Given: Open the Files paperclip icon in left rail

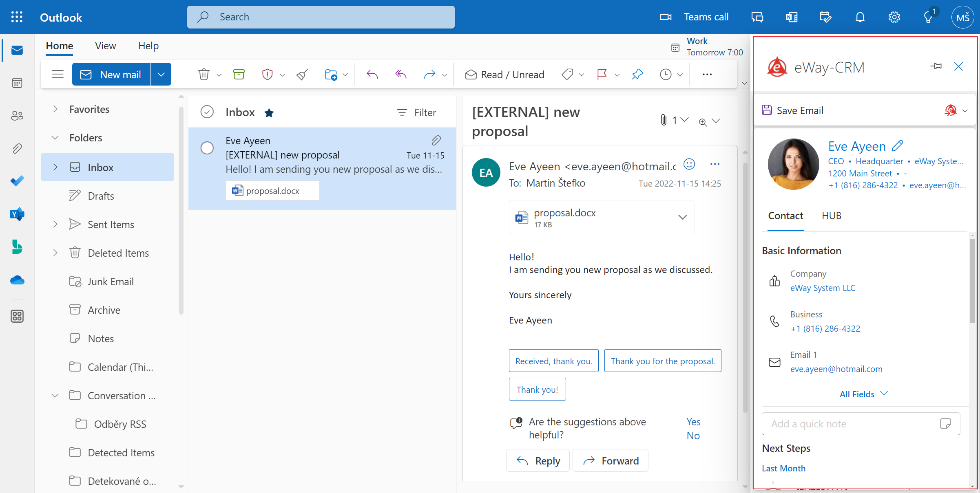Looking at the screenshot, I should pyautogui.click(x=17, y=148).
